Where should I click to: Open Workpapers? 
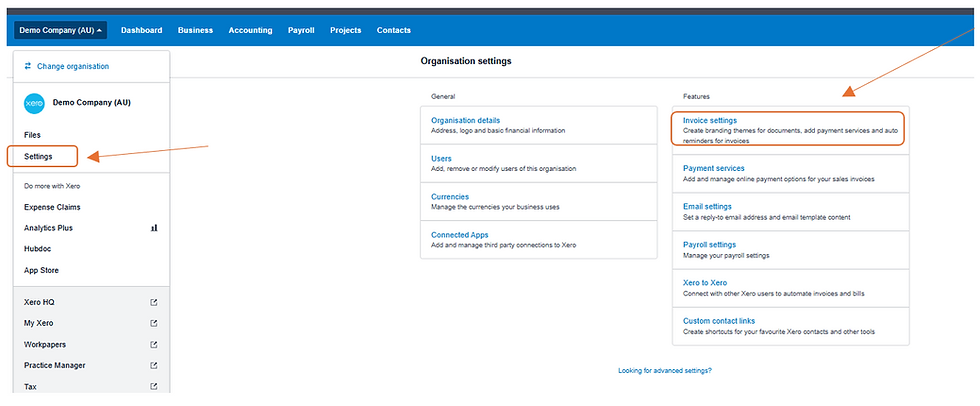(45, 344)
